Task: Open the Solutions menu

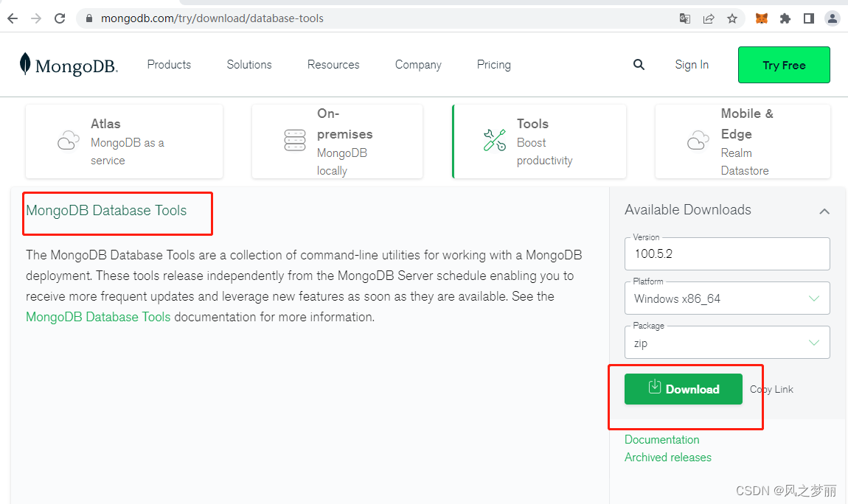Action: pos(249,65)
